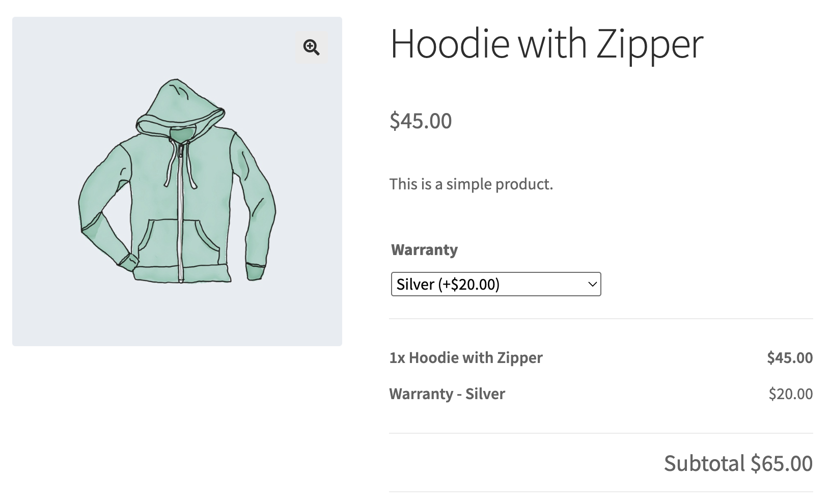Click the word "Subtotal" in the summary
830x504 pixels.
point(704,463)
